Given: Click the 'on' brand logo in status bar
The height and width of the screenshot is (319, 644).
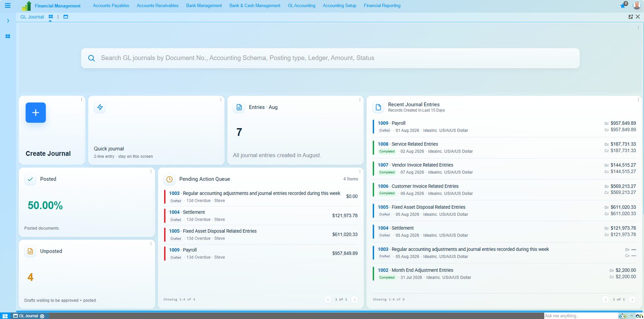Looking at the screenshot, I should click(639, 316).
